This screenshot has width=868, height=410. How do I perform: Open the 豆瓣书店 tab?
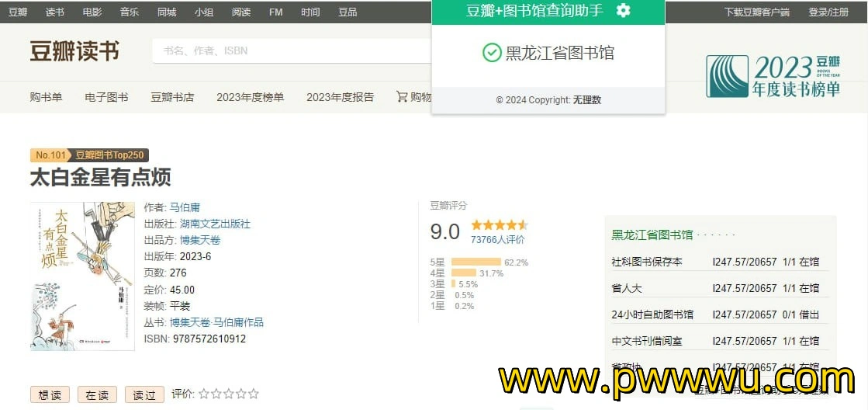pyautogui.click(x=172, y=97)
